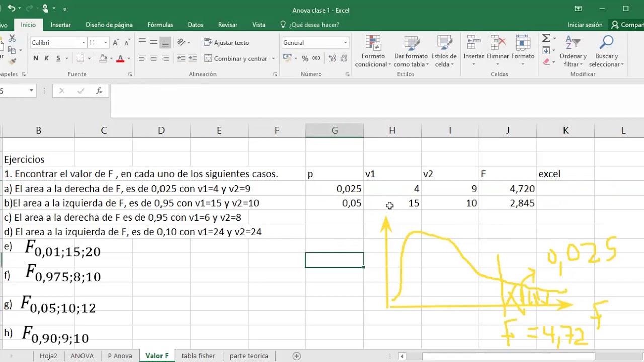Click the Increase Font Size icon
The image size is (644, 362).
[x=116, y=43]
